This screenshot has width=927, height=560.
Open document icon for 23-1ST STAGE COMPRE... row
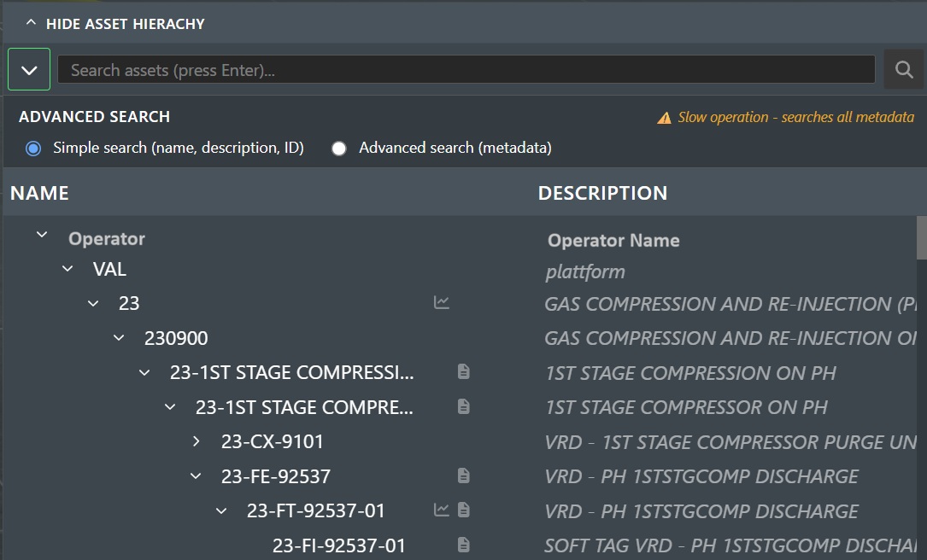(463, 406)
